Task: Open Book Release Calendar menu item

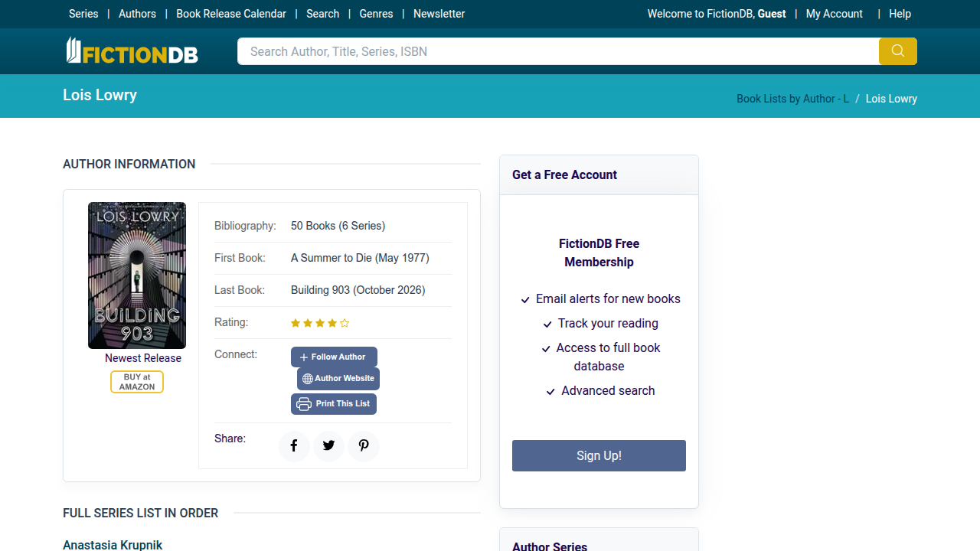Action: (x=231, y=14)
